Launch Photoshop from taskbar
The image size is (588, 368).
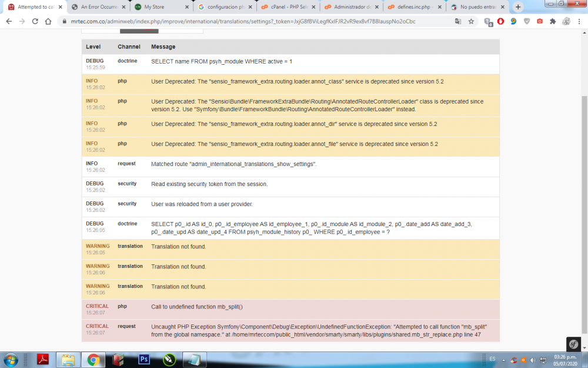(143, 360)
